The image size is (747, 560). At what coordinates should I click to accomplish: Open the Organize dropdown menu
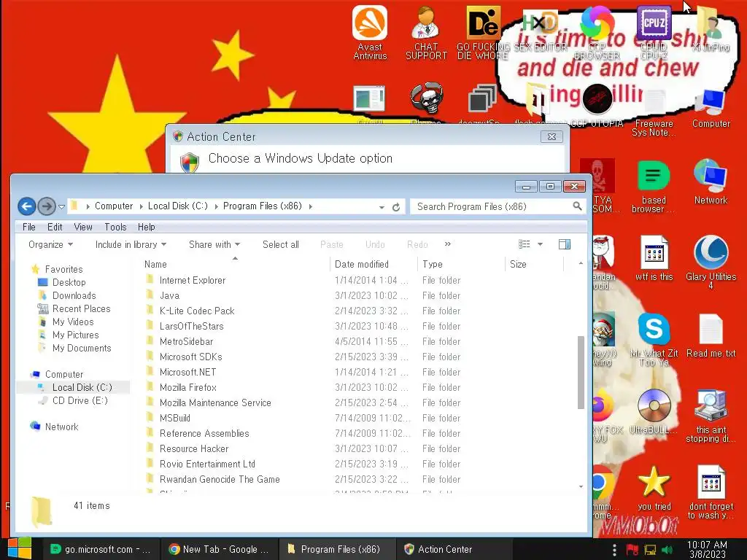pyautogui.click(x=50, y=244)
